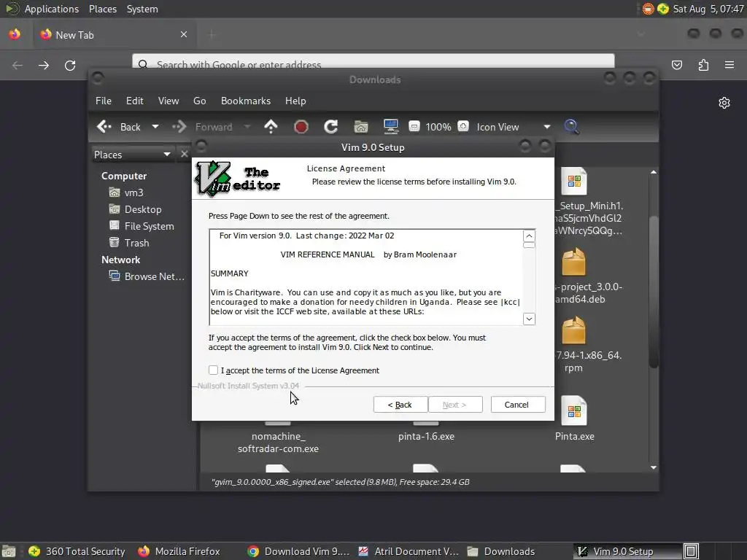Screen dimensions: 747x560
Task: Click the green 360 tray icon
Action: (662, 9)
